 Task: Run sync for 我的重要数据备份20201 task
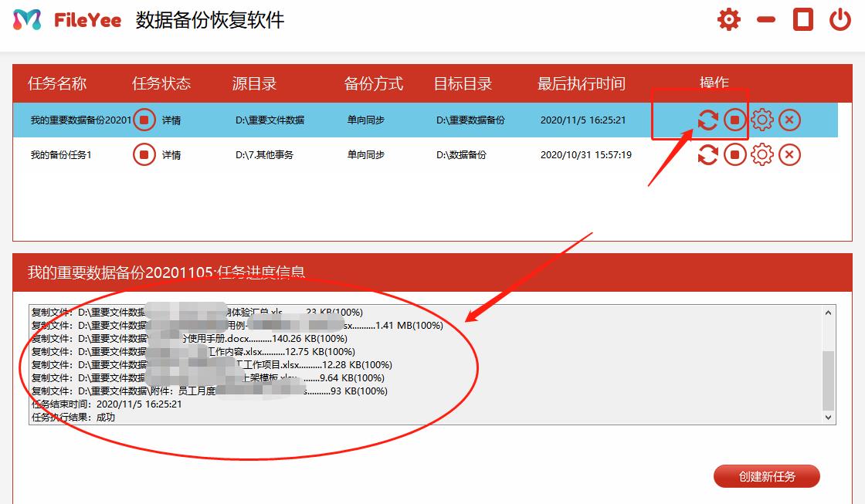[x=707, y=120]
